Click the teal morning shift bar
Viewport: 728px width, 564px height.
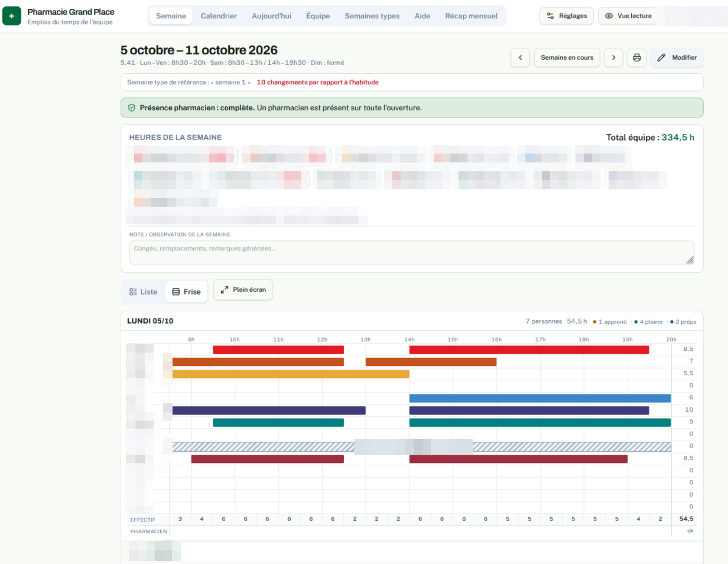click(x=278, y=422)
